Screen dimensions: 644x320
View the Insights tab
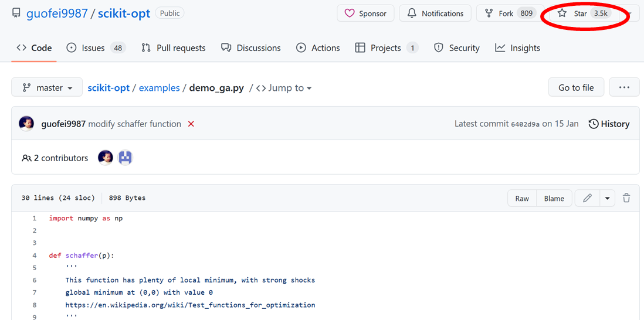pos(517,48)
